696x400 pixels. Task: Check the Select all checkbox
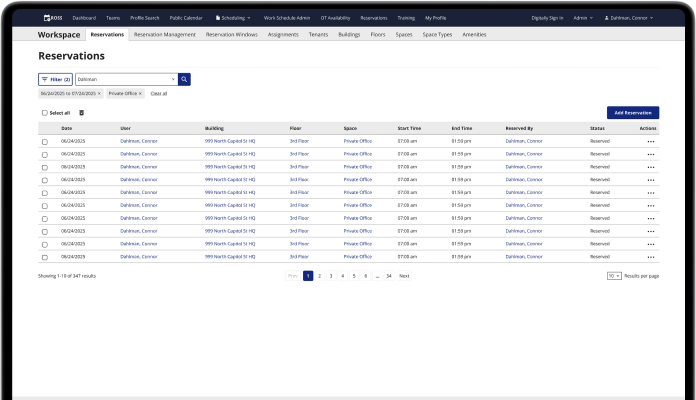point(45,113)
